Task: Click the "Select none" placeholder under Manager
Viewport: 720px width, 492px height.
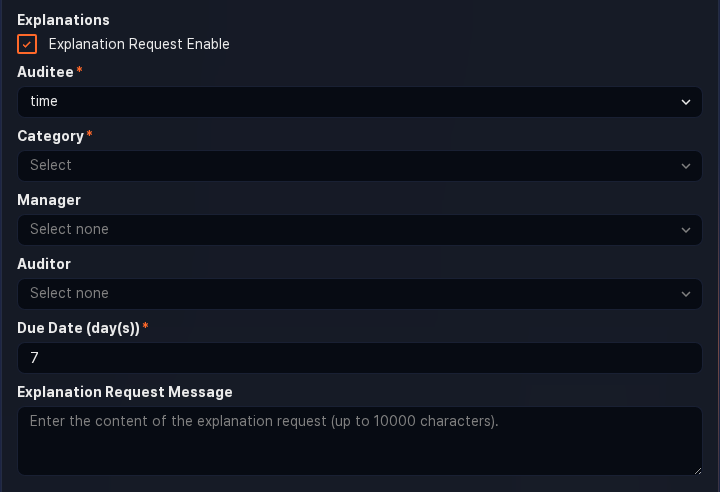Action: click(69, 229)
